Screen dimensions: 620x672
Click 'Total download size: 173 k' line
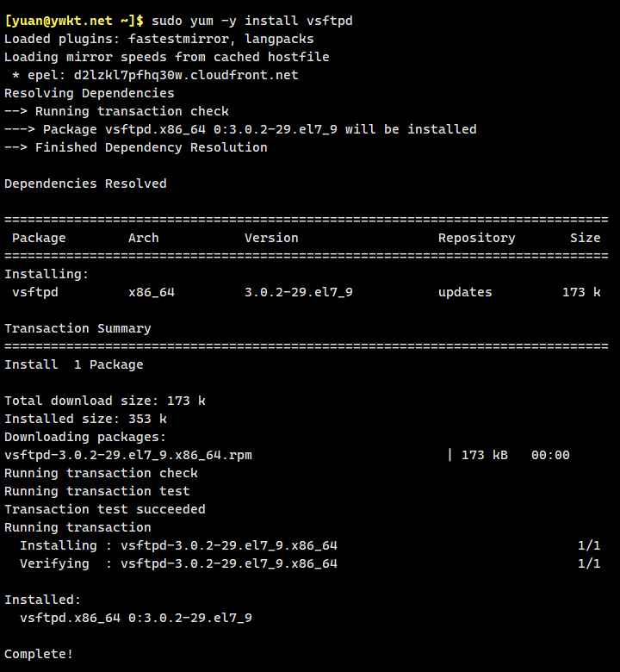105,401
